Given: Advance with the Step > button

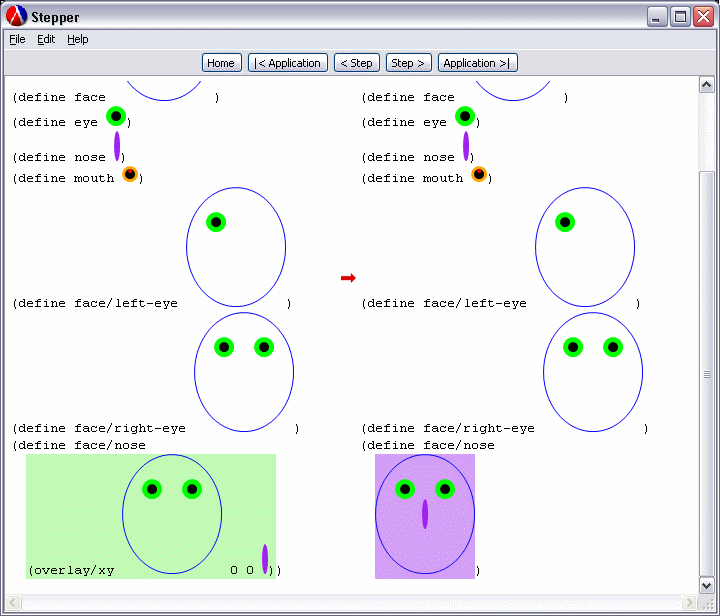Looking at the screenshot, I should coord(408,63).
